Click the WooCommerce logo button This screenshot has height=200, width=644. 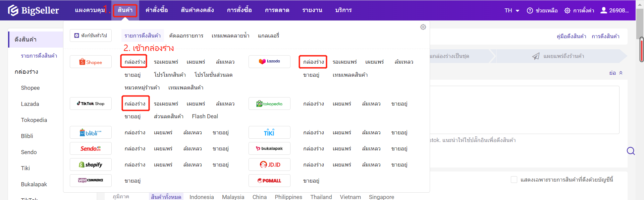click(91, 181)
